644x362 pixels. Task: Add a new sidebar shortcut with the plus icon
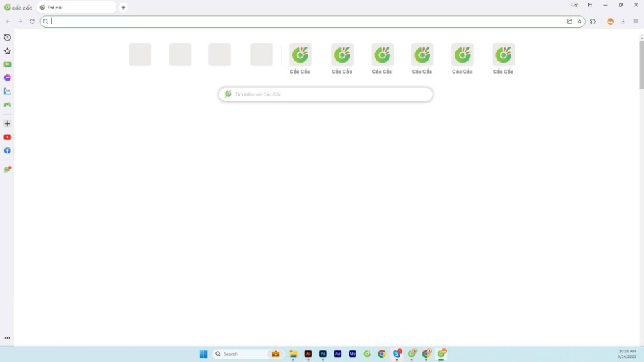8,124
